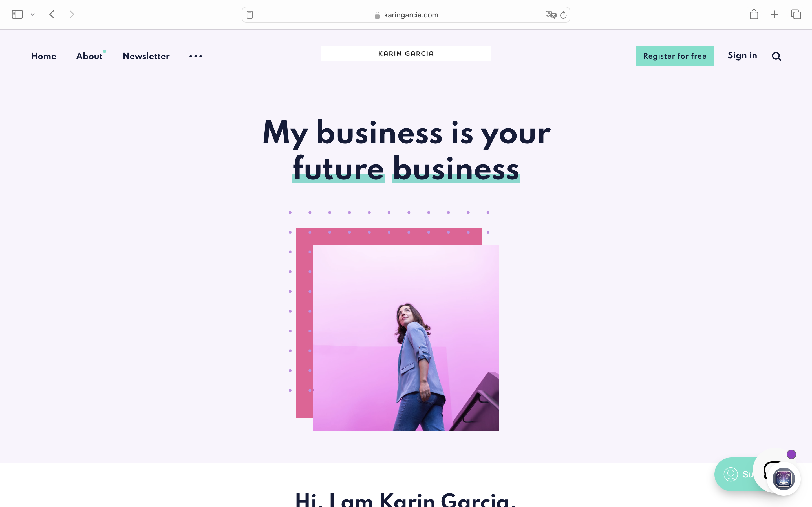Expand the three-dots more menu
This screenshot has width=812, height=507.
coord(196,56)
